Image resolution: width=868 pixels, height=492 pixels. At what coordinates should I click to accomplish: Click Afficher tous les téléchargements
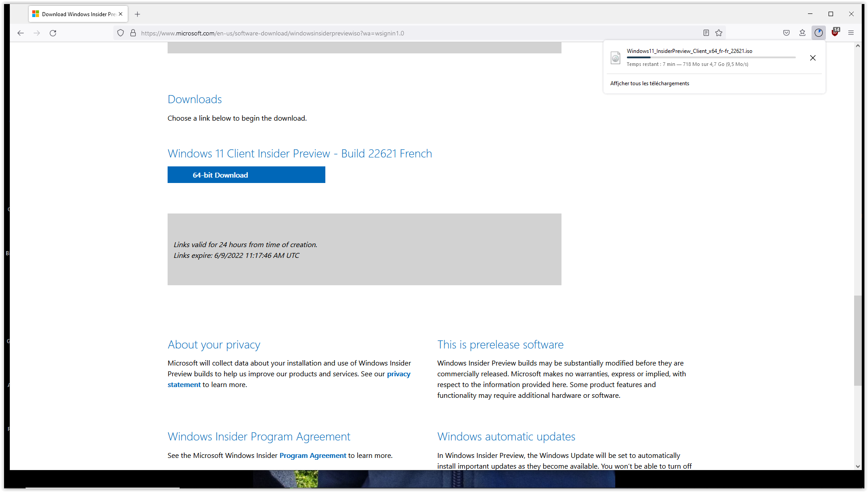tap(649, 83)
